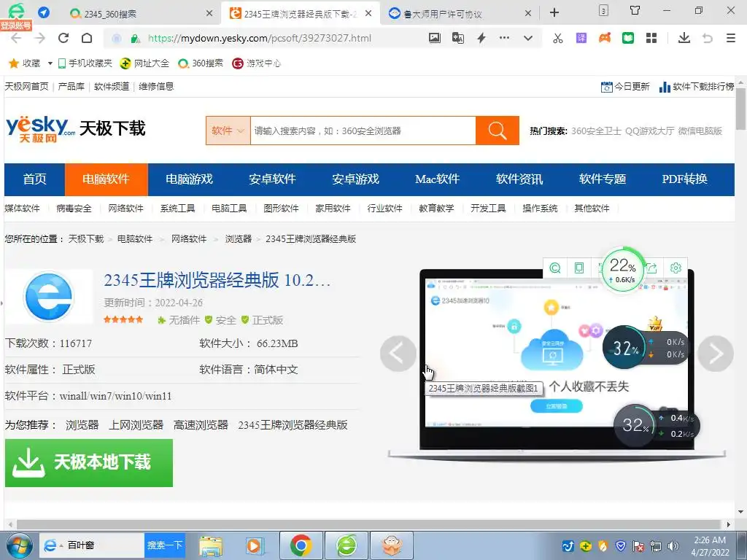Screen dimensions: 747x560
Task: Click the lightning speed-mode icon
Action: (x=481, y=38)
